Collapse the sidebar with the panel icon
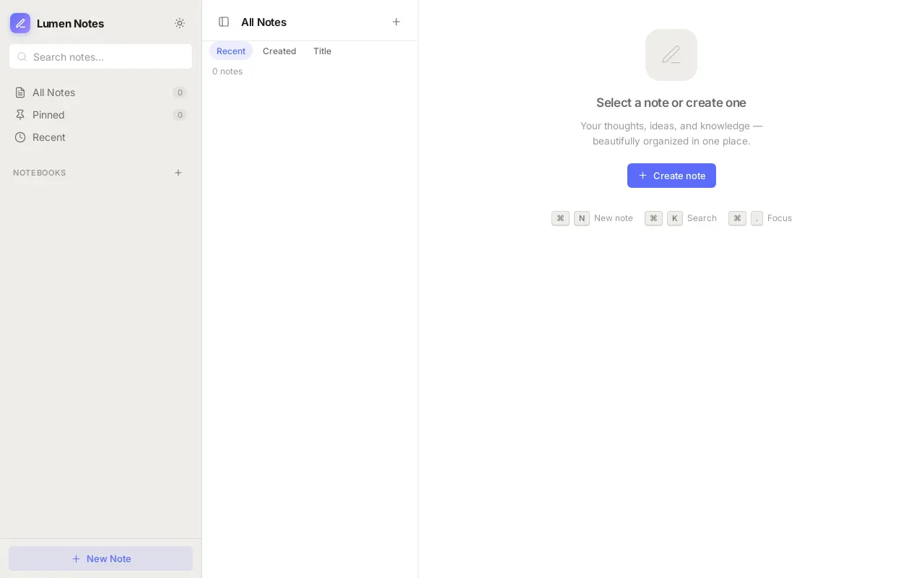 [x=224, y=22]
